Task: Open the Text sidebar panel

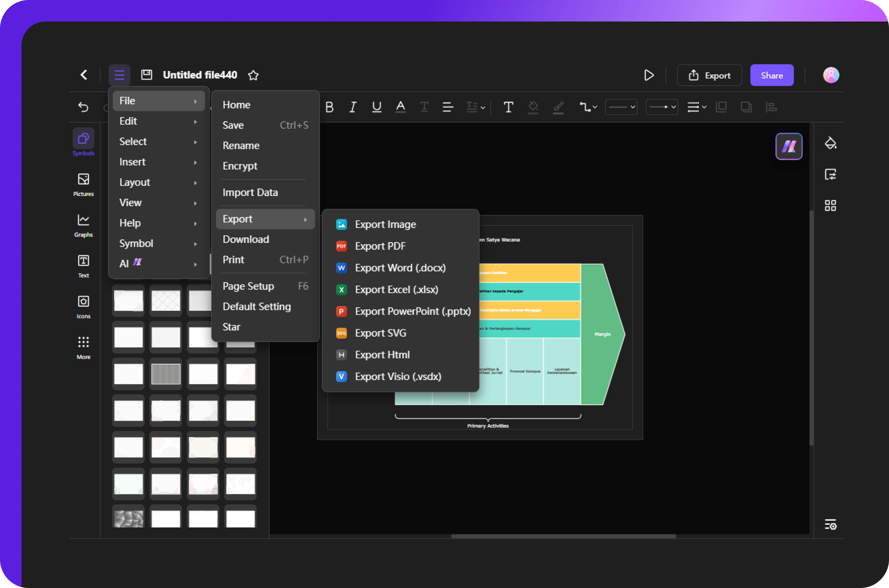Action: [83, 266]
